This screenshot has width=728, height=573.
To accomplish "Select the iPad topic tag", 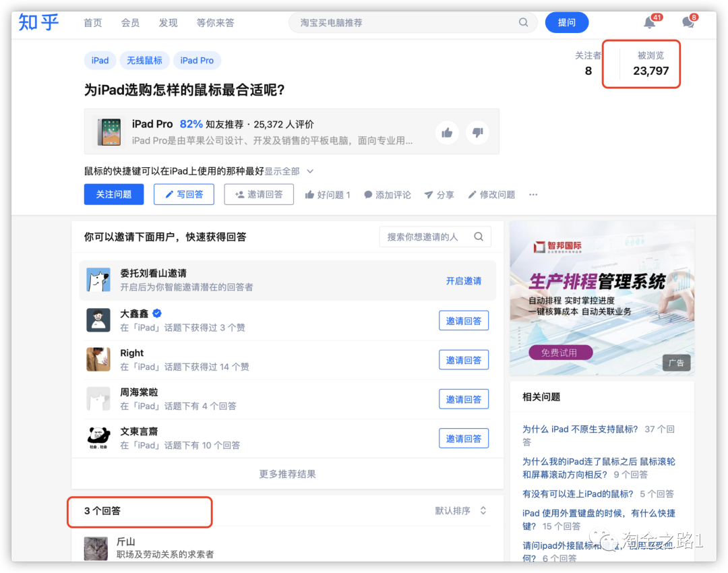I will [x=100, y=61].
